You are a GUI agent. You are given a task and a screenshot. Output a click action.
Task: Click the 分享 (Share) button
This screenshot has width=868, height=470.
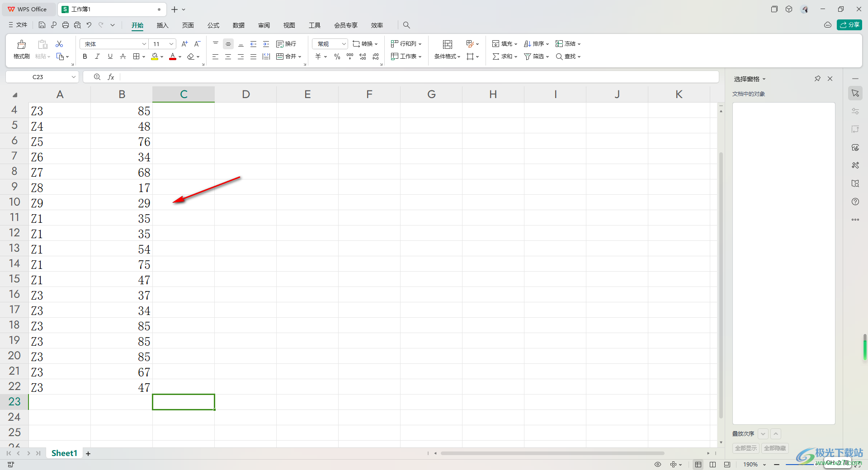[x=849, y=25]
